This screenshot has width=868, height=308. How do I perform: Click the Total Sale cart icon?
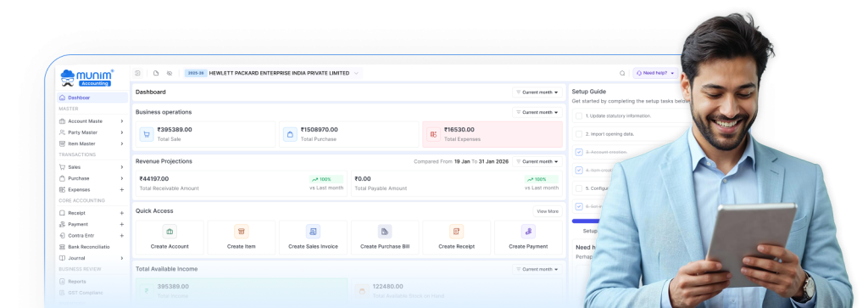pyautogui.click(x=147, y=134)
